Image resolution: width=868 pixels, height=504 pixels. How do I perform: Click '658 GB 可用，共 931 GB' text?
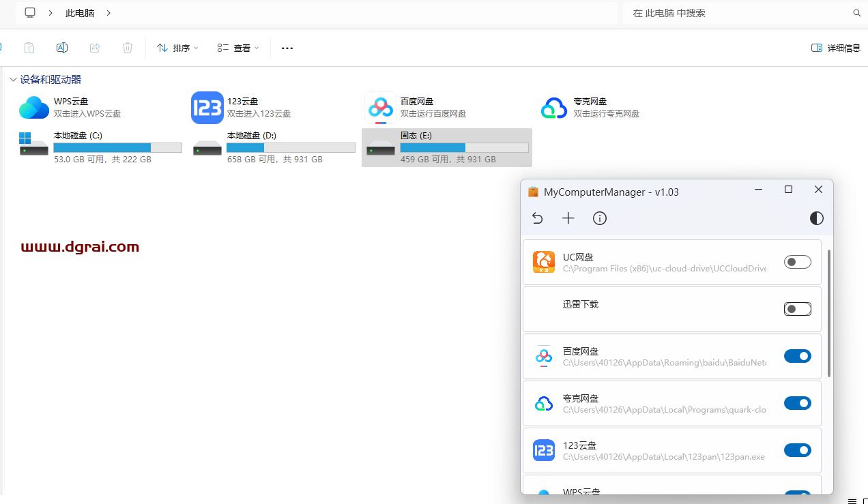coord(275,160)
